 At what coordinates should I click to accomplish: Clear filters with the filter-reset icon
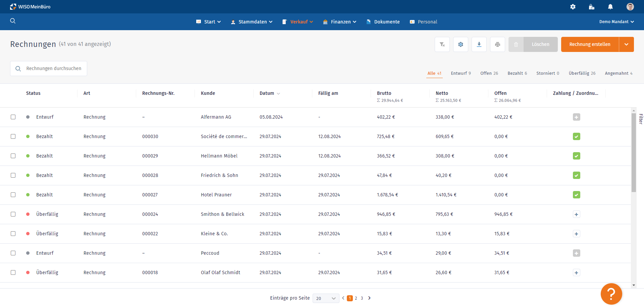pyautogui.click(x=442, y=44)
